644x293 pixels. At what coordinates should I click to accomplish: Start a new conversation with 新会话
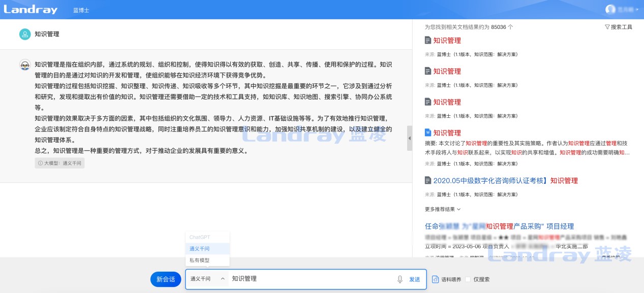point(166,279)
